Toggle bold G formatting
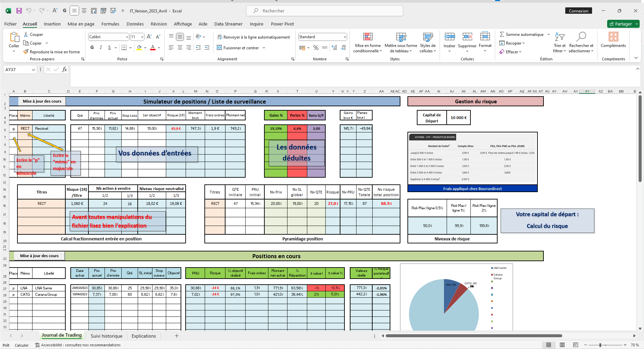 [x=92, y=48]
